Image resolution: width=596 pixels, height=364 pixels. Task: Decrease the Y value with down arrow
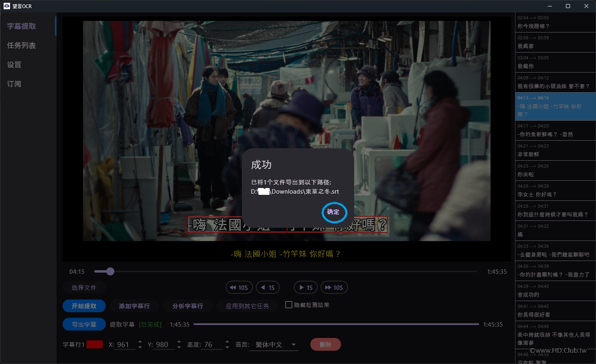click(179, 347)
